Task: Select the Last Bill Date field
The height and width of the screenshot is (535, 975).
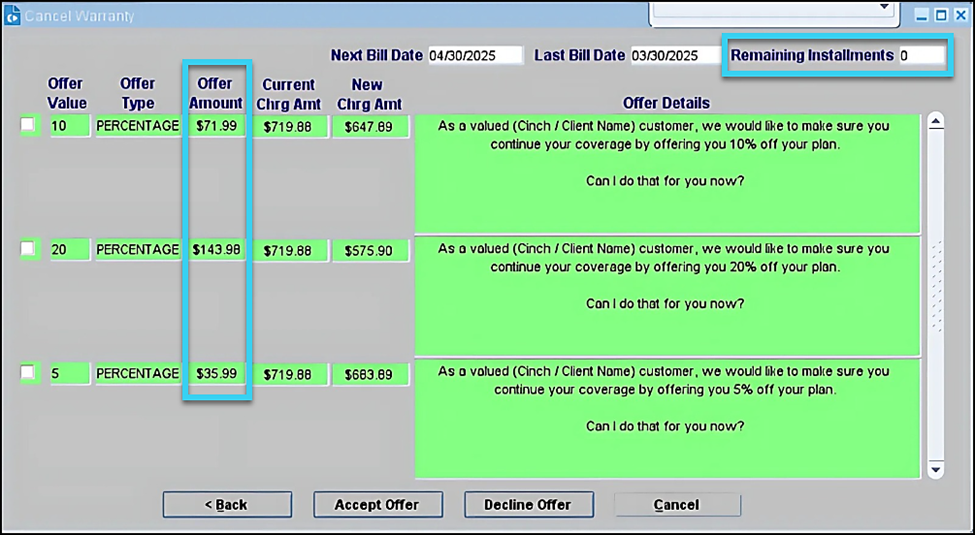Action: tap(676, 56)
